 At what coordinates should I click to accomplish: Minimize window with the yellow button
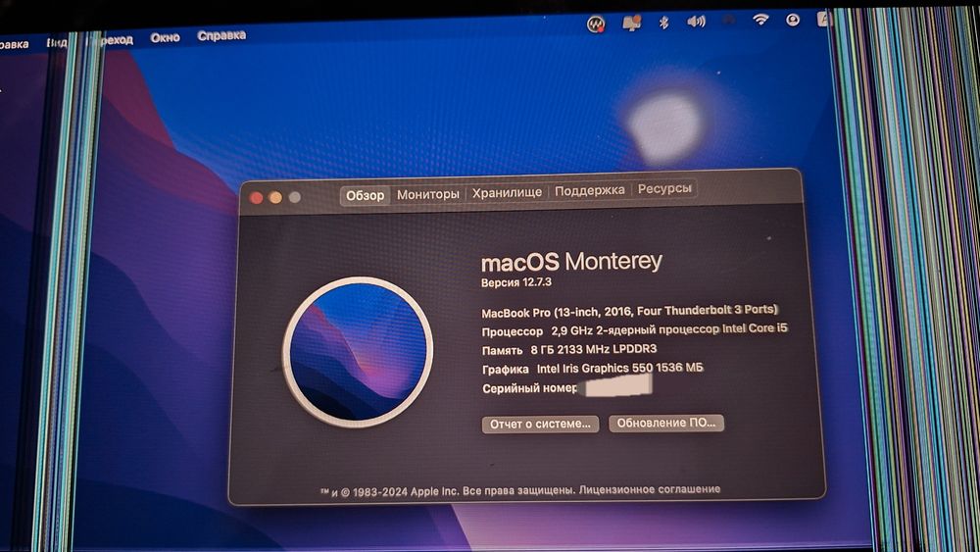coord(275,197)
